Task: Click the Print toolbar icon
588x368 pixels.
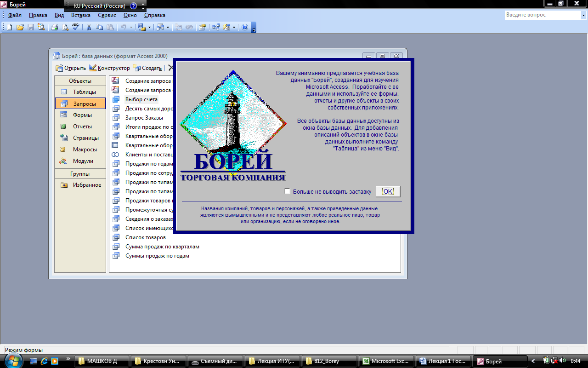Action: [x=54, y=27]
